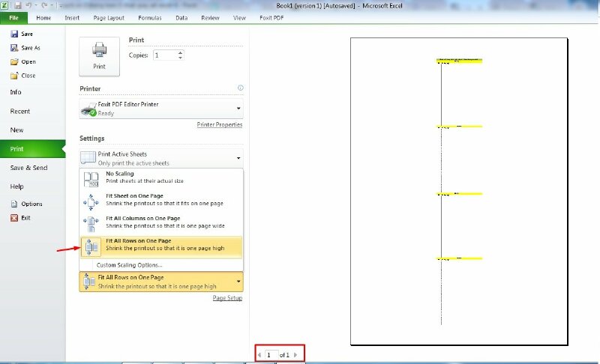Screen dimensions: 600x364
Task: Open the Recent section
Action: (x=20, y=111)
